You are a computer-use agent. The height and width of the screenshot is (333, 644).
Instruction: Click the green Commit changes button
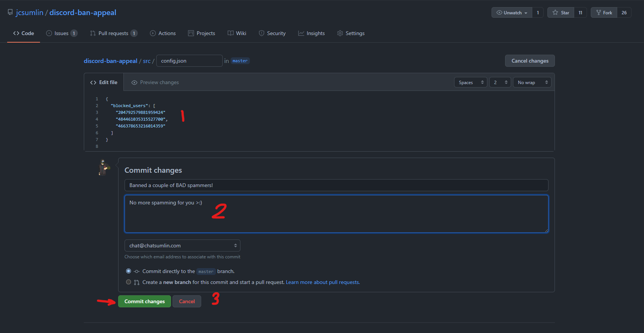click(x=145, y=301)
